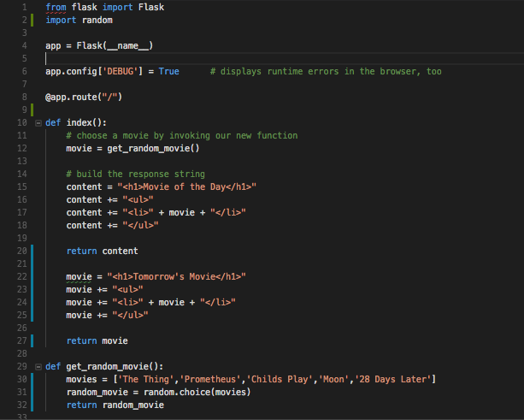Click 'import random' statement

tap(79, 20)
